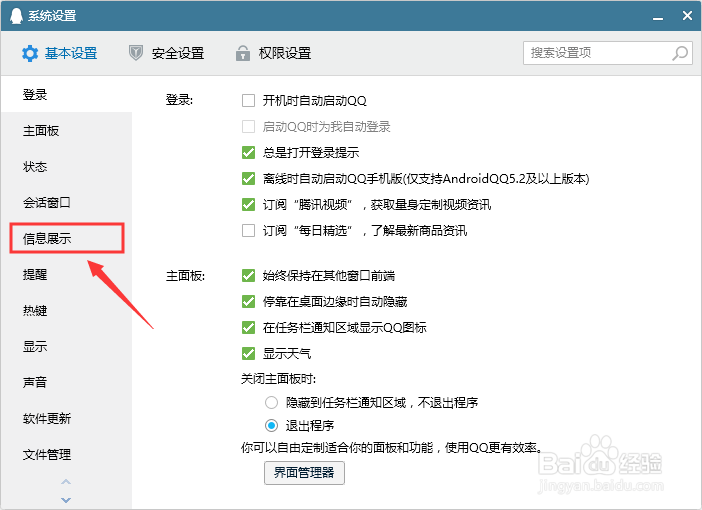The height and width of the screenshot is (510, 702).
Task: Click the search magnifier icon
Action: (680, 53)
